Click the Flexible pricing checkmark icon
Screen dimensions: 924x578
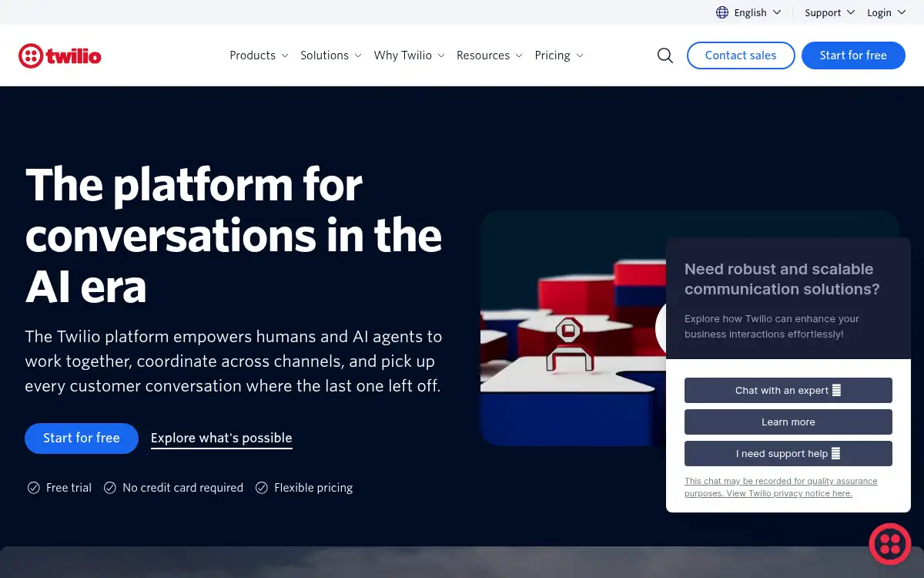click(x=262, y=488)
